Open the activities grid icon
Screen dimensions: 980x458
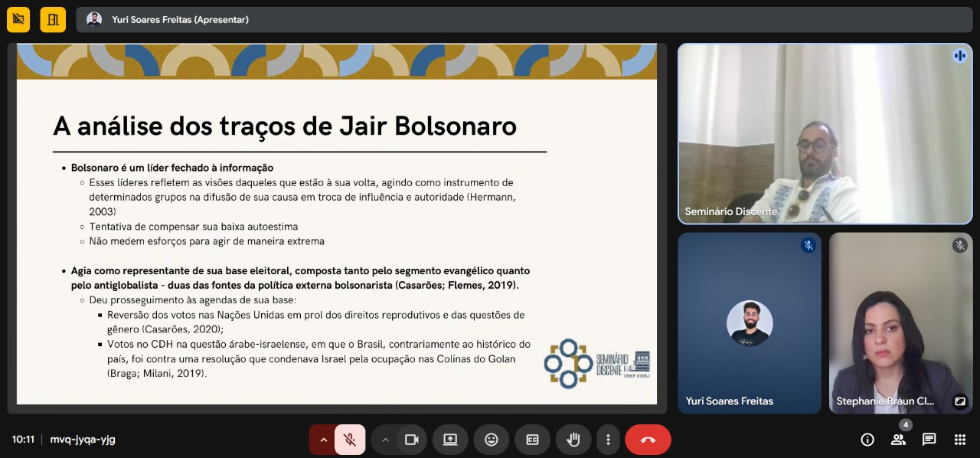(x=959, y=440)
